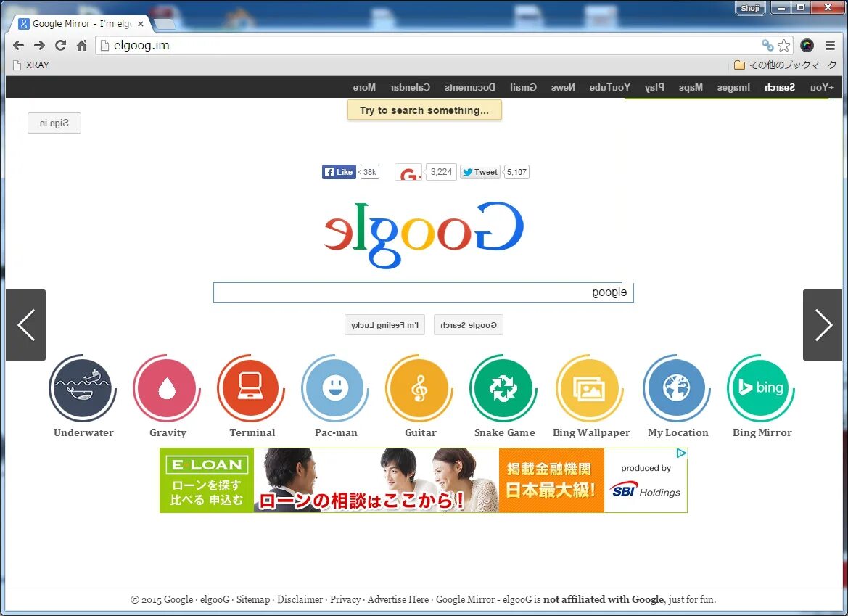Click the 38k Facebook like count
This screenshot has height=616, width=848.
(x=369, y=172)
